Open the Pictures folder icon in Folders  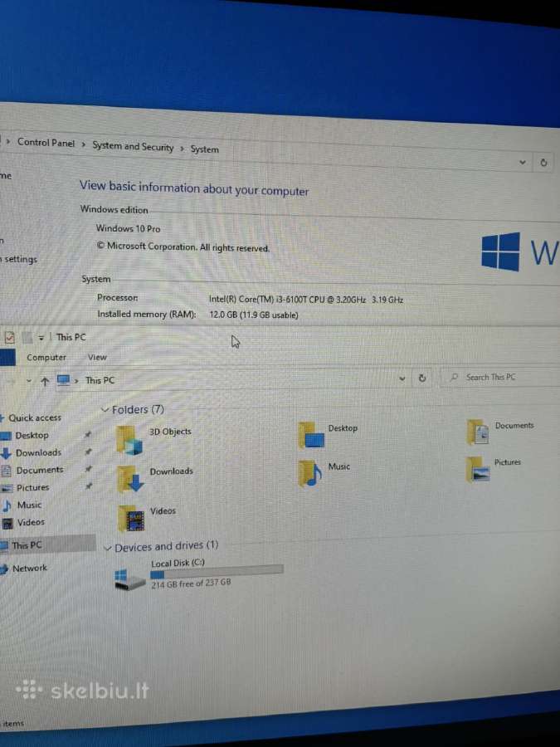[478, 469]
